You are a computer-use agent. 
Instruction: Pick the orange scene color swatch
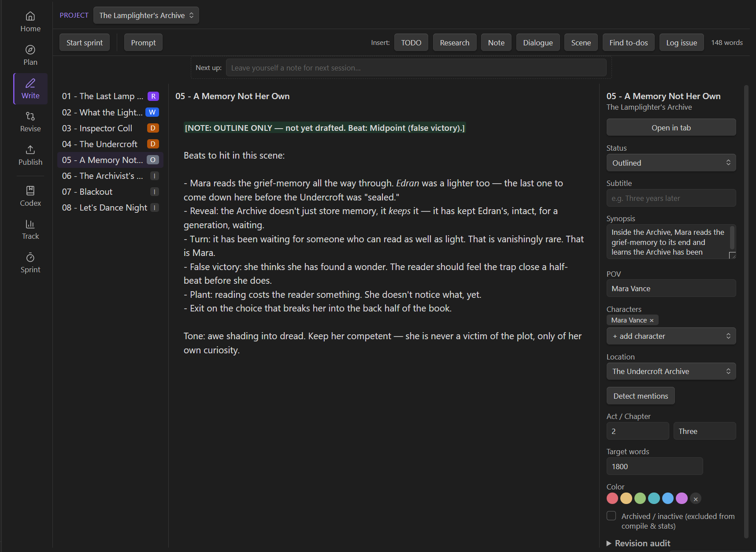click(626, 498)
